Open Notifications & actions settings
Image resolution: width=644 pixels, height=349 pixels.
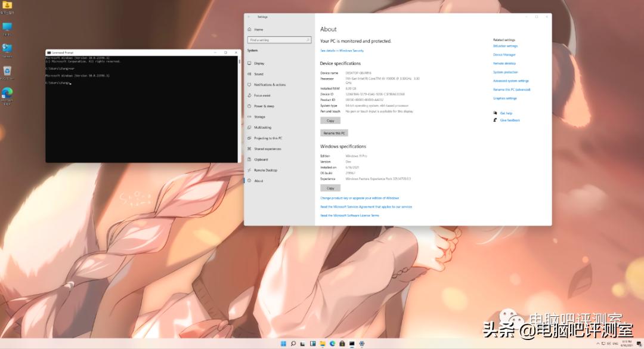(265, 84)
